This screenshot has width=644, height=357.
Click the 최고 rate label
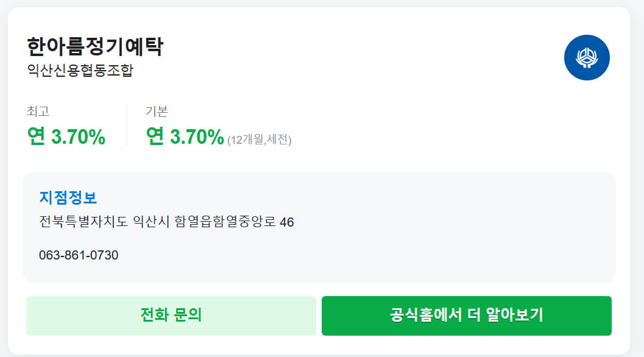pos(38,111)
